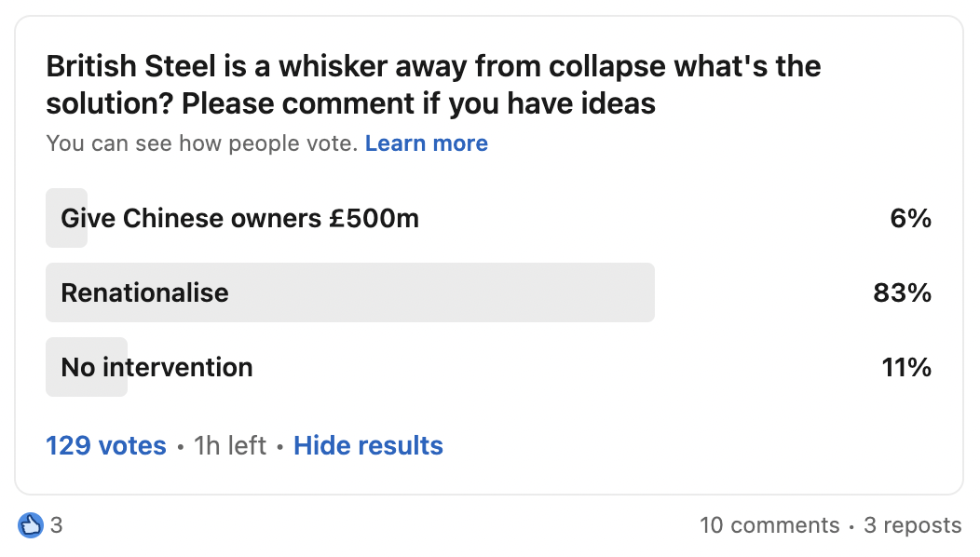Click the 83% result percentage
Viewport: 980px width, 557px height.
point(902,292)
